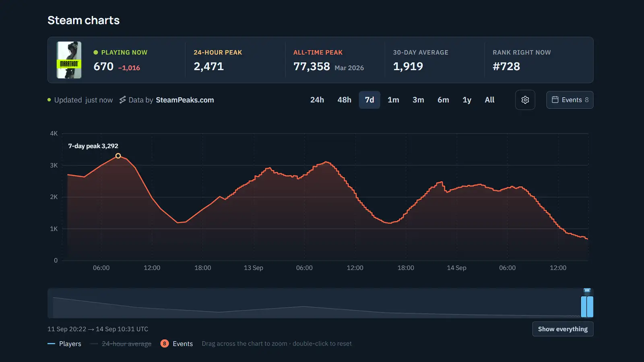The width and height of the screenshot is (644, 362).
Task: Click the rank value #728
Action: pyautogui.click(x=506, y=66)
